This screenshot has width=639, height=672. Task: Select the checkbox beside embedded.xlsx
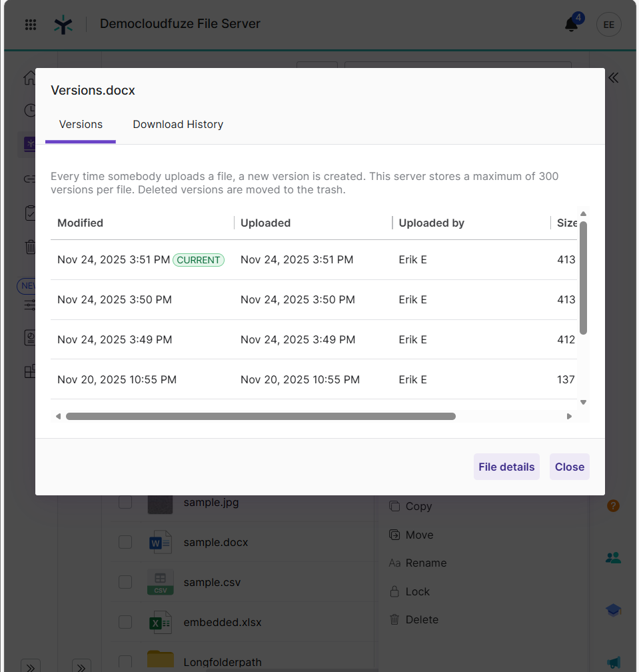point(125,621)
